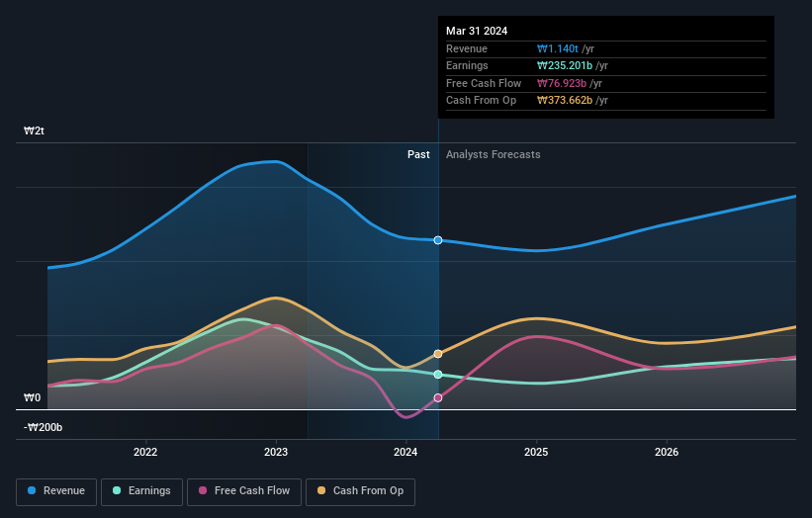Toggle the Earnings legend series
The width and height of the screenshot is (812, 518).
coord(141,491)
